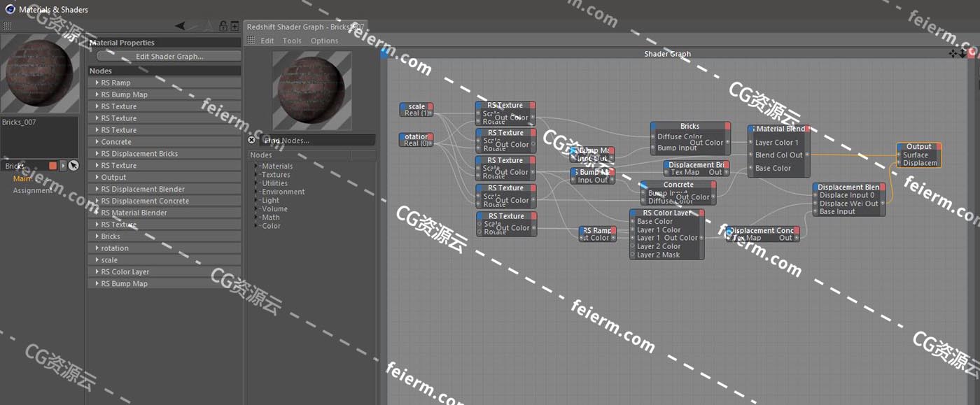
Task: Click the grip icon beside Edit menu
Action: click(251, 41)
